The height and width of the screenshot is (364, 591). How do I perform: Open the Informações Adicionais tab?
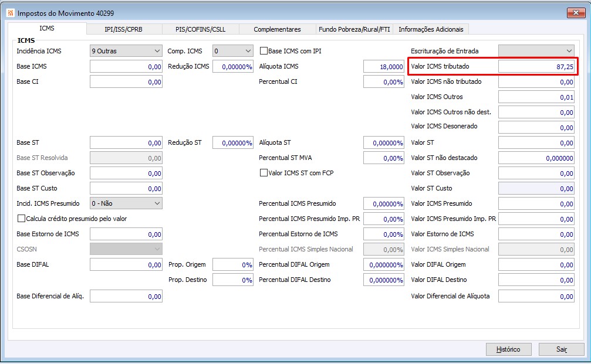click(431, 29)
